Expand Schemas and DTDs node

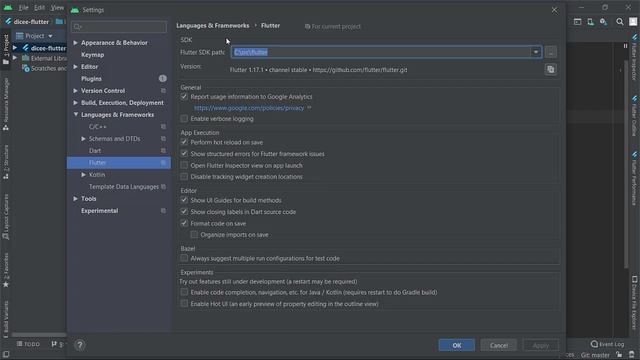(83, 139)
